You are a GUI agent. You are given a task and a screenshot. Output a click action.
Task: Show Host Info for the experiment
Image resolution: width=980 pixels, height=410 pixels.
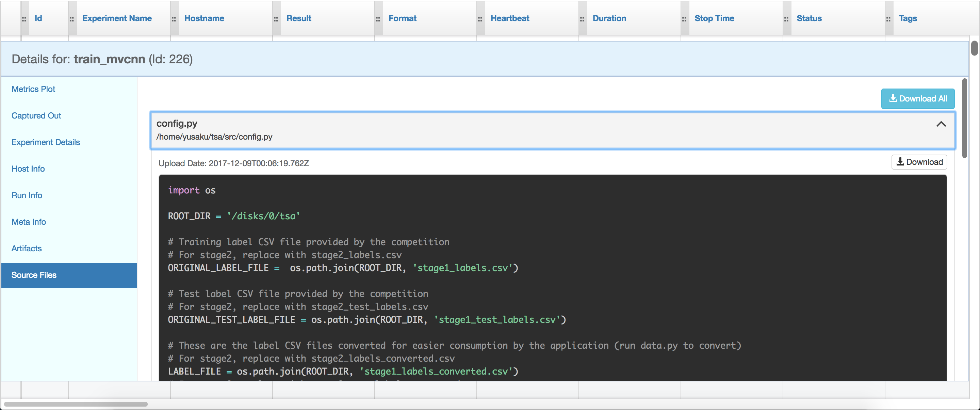tap(28, 169)
